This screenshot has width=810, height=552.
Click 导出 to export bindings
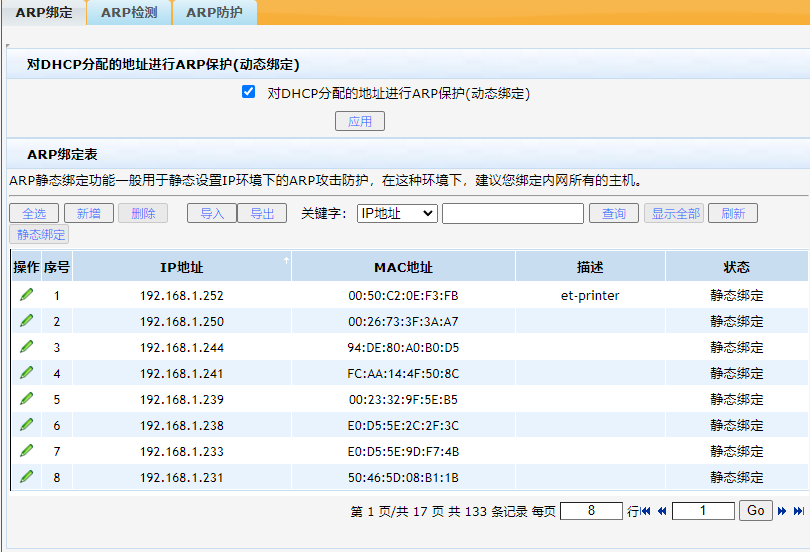tap(262, 213)
